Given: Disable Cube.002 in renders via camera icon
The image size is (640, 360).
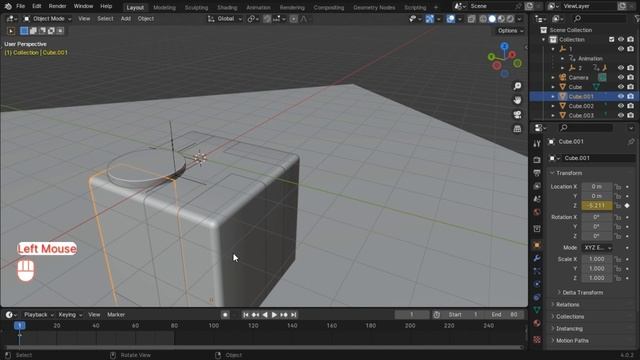Looking at the screenshot, I should (631, 106).
